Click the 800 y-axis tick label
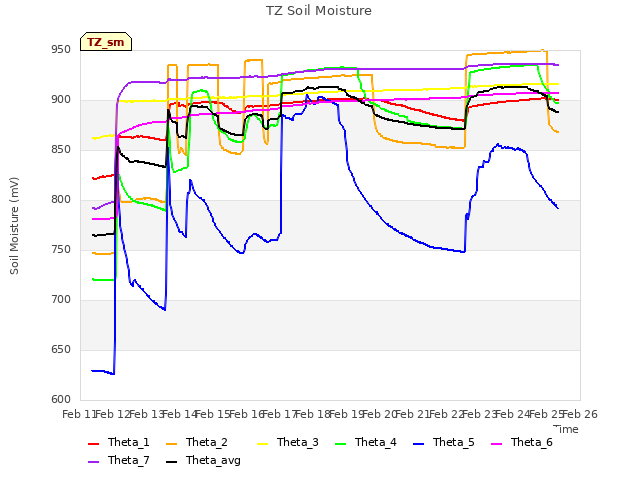The width and height of the screenshot is (640, 480). click(61, 200)
